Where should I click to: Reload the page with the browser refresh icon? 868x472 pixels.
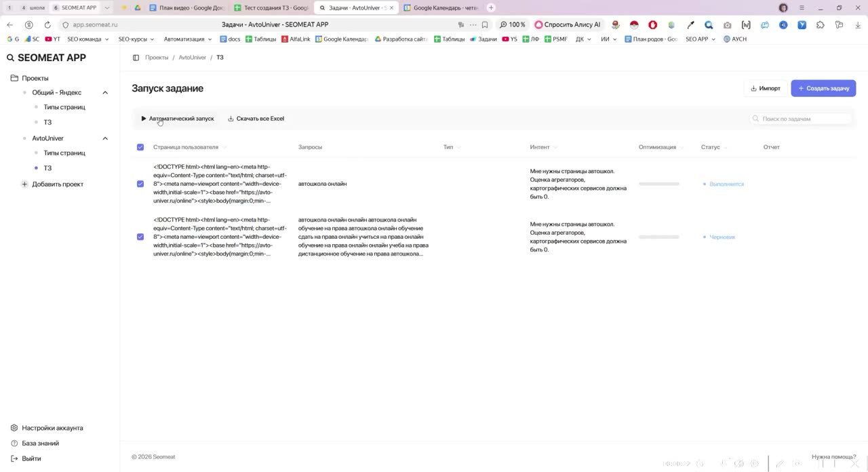pos(47,24)
